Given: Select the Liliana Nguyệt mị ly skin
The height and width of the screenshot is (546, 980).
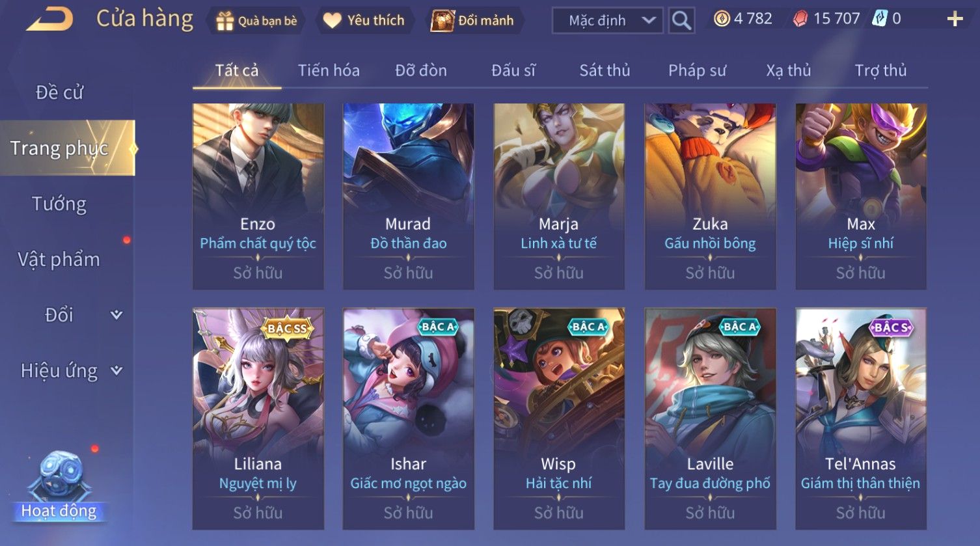Looking at the screenshot, I should [258, 418].
